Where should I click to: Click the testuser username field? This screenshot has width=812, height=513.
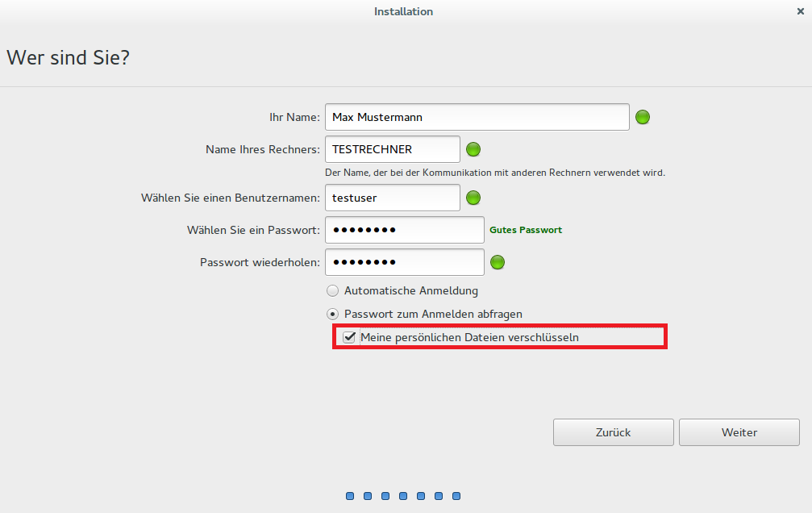tap(392, 198)
